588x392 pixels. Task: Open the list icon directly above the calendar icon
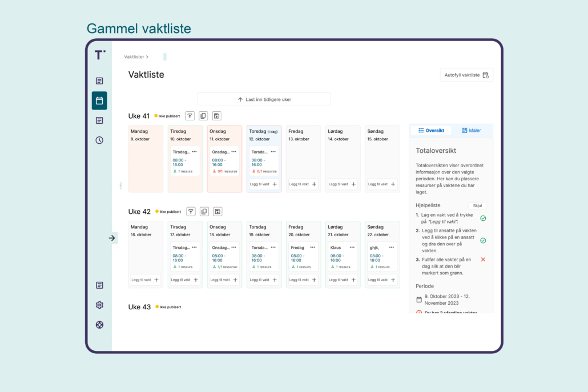click(99, 81)
